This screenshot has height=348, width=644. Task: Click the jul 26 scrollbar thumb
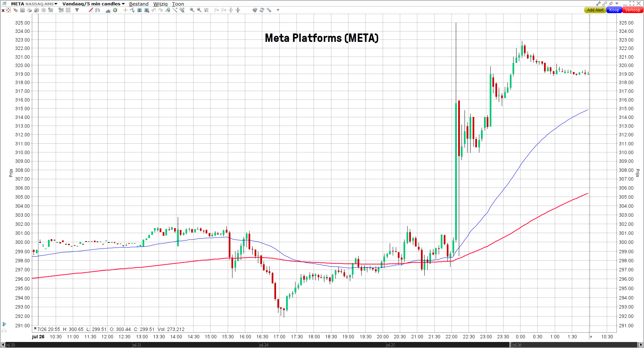[574, 345]
